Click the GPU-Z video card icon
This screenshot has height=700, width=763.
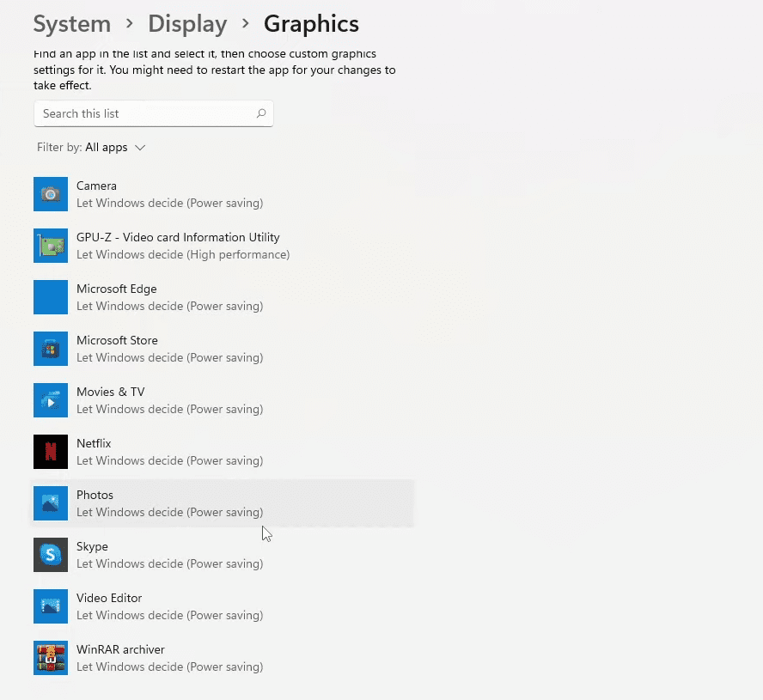point(51,246)
